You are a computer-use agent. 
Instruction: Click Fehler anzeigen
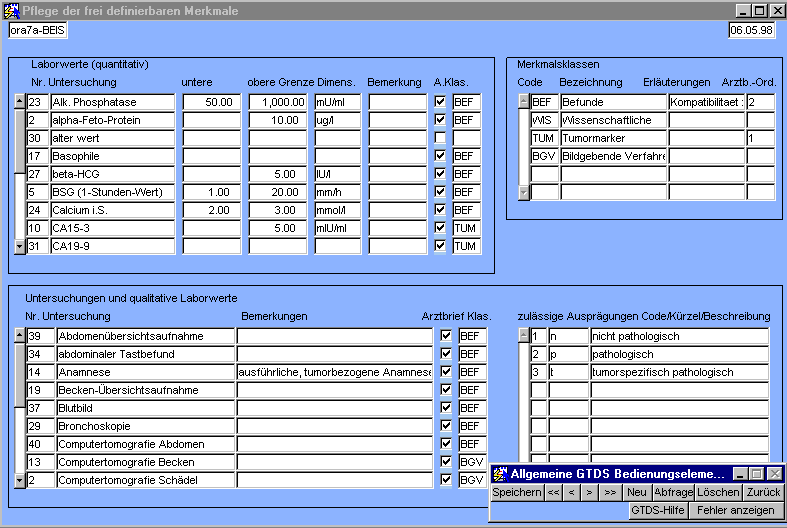tap(736, 510)
